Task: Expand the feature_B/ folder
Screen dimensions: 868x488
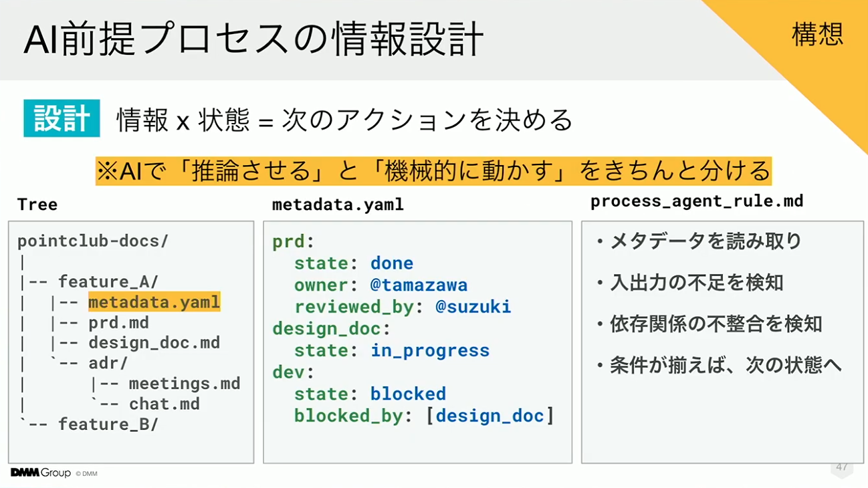Action: [x=108, y=424]
